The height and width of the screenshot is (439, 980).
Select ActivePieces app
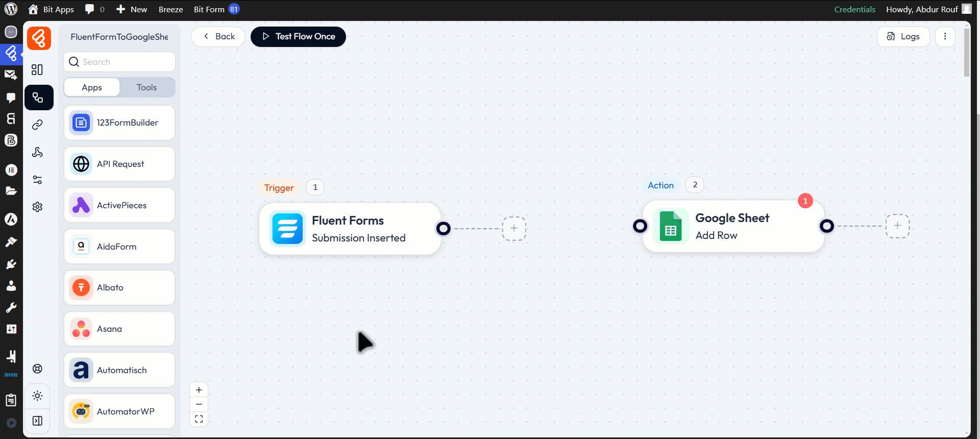(x=119, y=205)
